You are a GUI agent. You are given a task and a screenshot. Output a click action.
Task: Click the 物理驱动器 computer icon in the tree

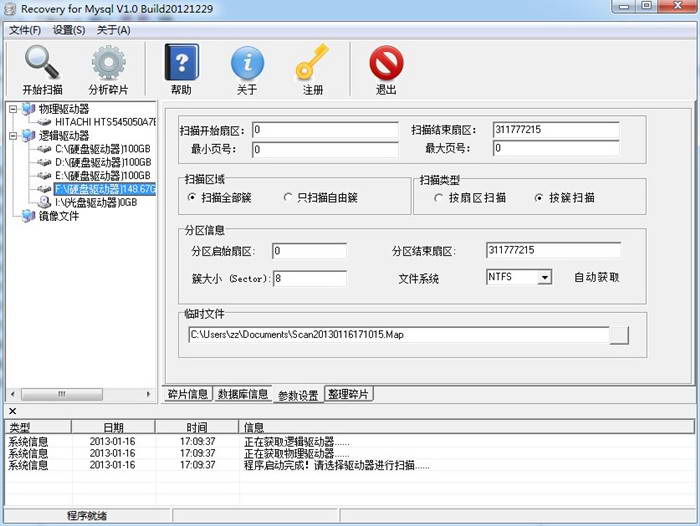click(29, 109)
